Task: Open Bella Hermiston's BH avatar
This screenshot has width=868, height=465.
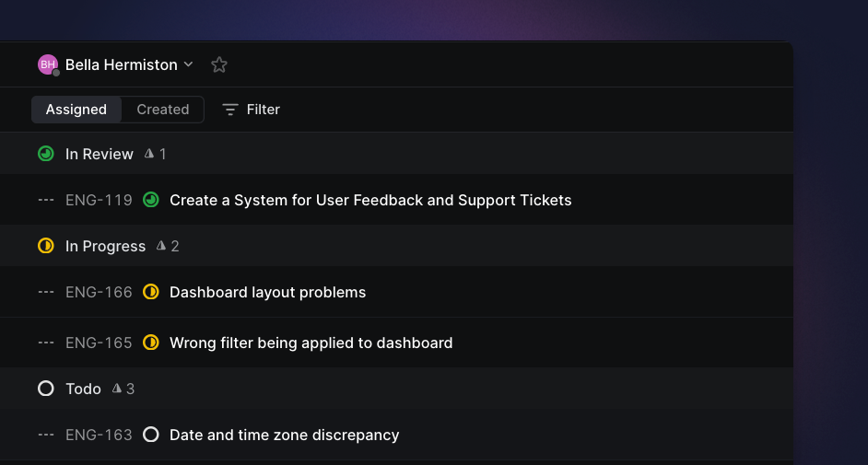Action: coord(48,64)
